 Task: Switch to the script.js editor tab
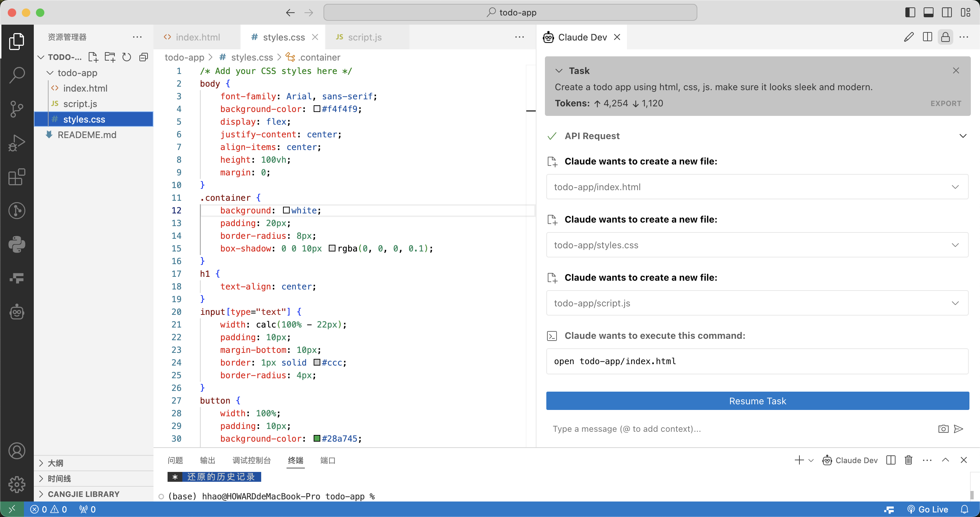click(364, 37)
